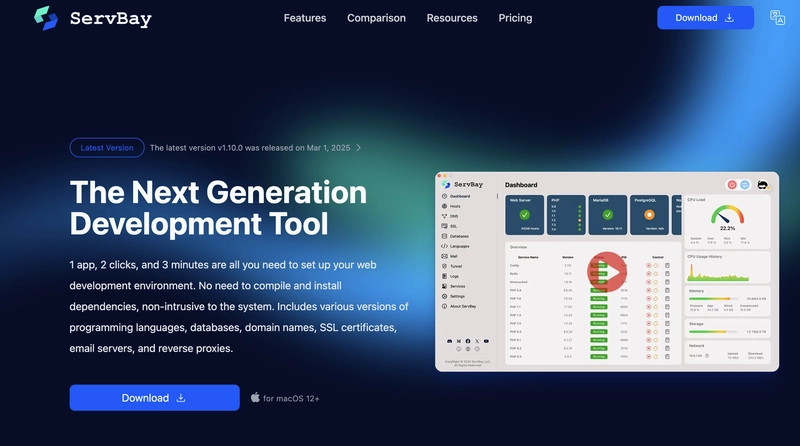Click the Dashboard icon in preview sidebar

(x=444, y=196)
